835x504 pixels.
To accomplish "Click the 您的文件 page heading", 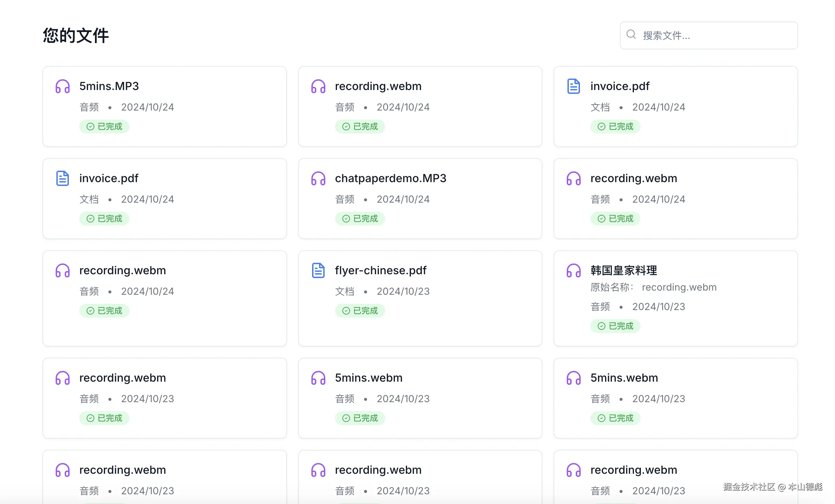I will click(x=76, y=35).
